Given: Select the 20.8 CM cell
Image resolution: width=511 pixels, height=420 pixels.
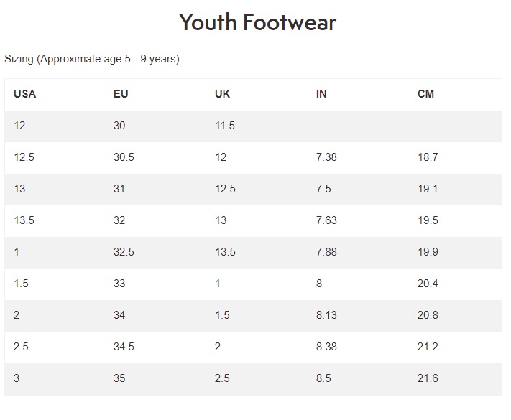Looking at the screenshot, I should (x=428, y=315).
